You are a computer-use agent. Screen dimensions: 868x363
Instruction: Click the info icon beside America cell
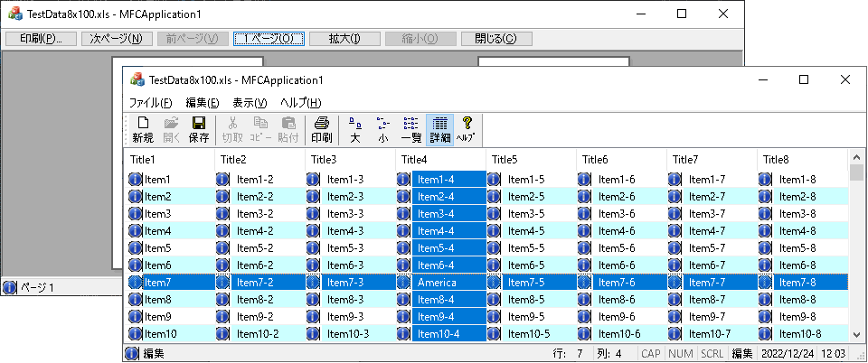tap(403, 283)
